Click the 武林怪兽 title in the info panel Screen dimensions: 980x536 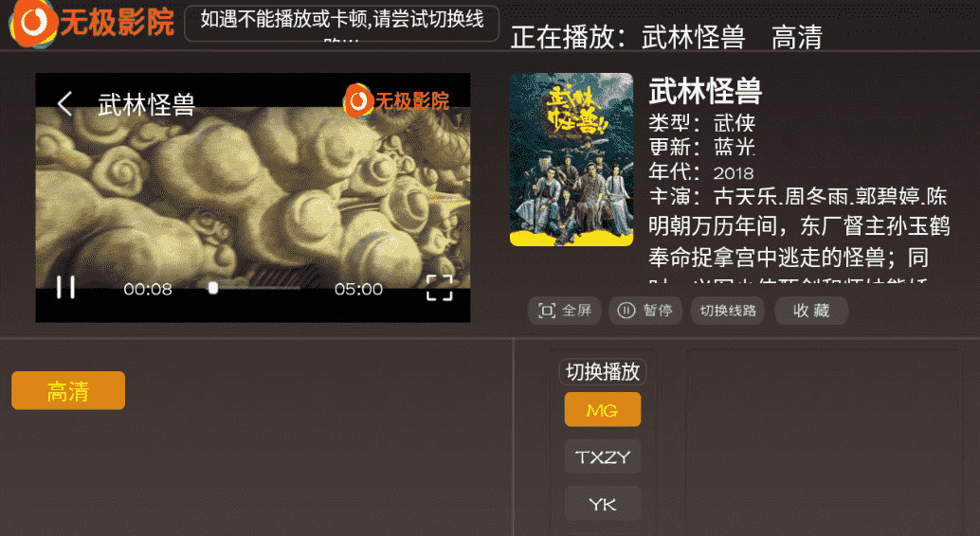click(x=705, y=91)
